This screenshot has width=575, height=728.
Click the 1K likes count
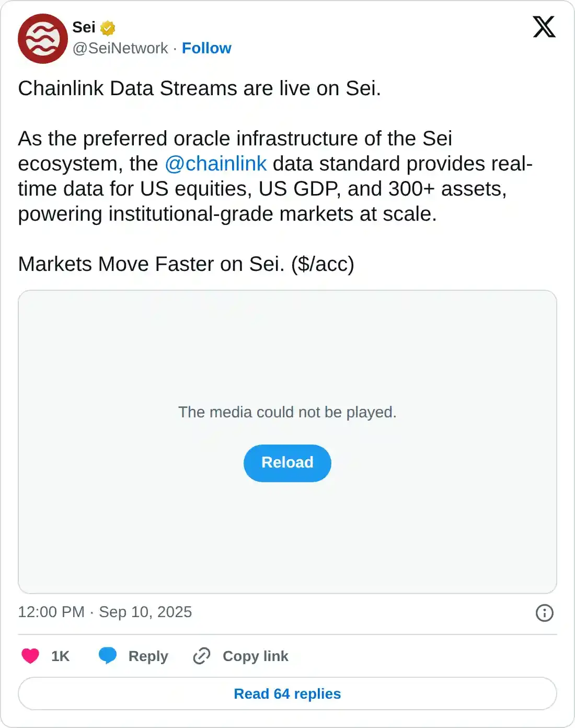(x=60, y=656)
